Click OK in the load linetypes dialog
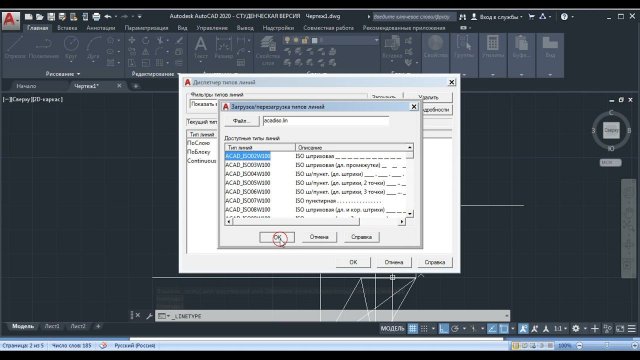 point(277,237)
